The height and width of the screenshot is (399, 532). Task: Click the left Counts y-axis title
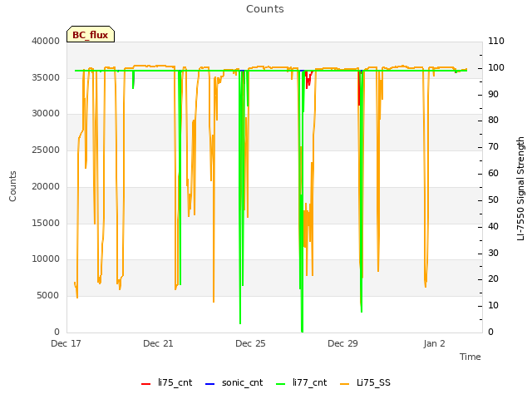click(12, 186)
